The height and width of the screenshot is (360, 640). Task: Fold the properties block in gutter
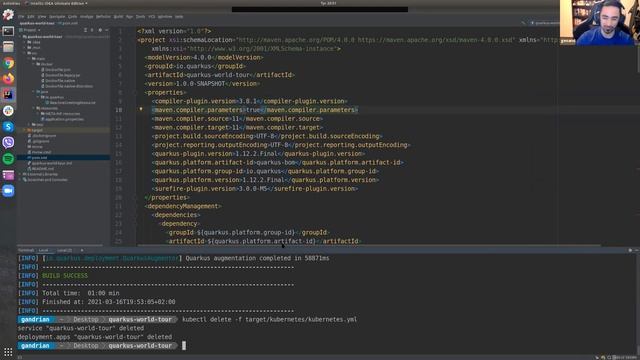tap(136, 93)
